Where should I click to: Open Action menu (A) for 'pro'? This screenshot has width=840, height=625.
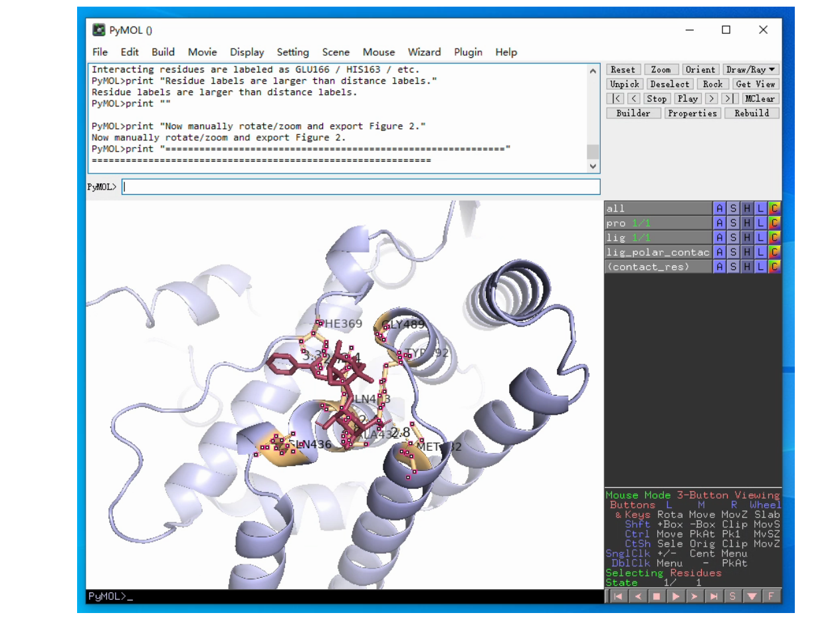point(720,223)
